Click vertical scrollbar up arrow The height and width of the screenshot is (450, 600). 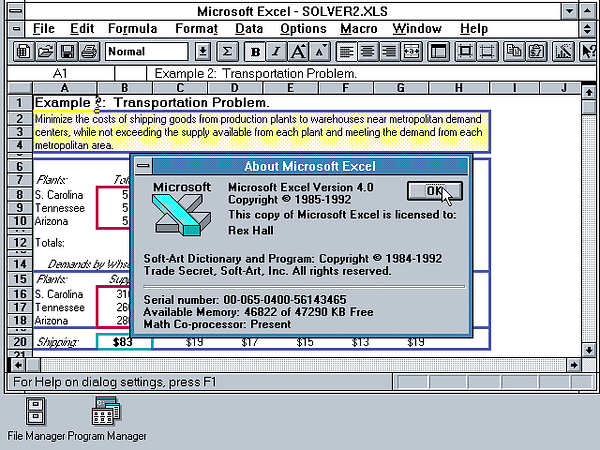pos(589,92)
